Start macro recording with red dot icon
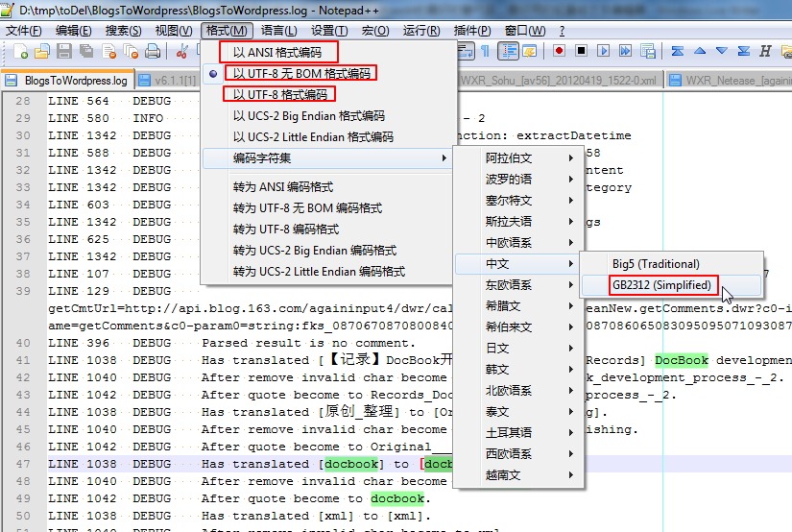 point(560,52)
